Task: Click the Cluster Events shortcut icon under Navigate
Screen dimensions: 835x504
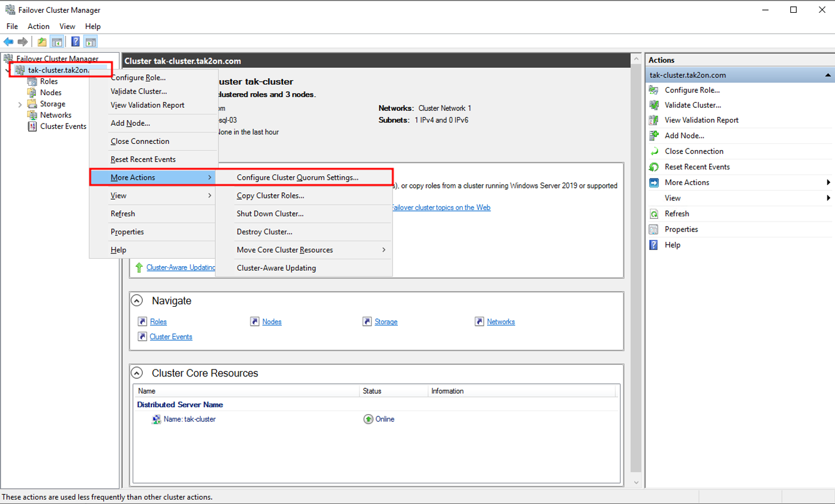Action: click(x=142, y=336)
